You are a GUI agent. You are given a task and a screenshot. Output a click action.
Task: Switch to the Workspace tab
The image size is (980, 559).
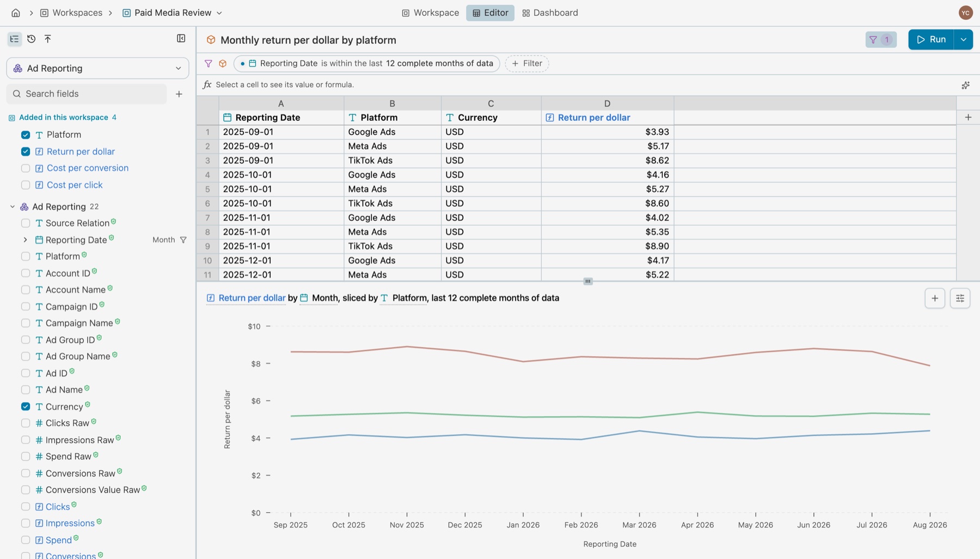431,13
